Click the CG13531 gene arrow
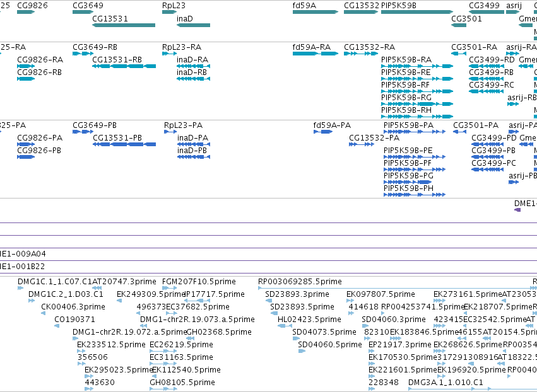This screenshot has width=537, height=392. pyautogui.click(x=124, y=25)
